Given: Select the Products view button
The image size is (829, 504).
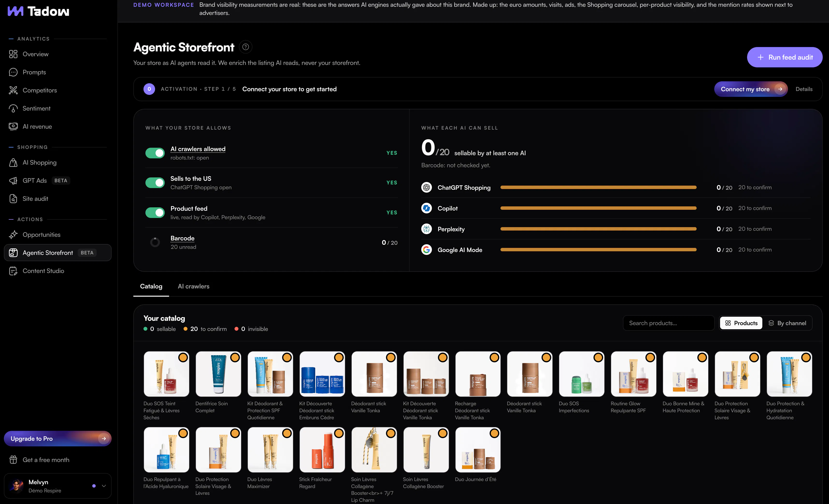Looking at the screenshot, I should 741,323.
